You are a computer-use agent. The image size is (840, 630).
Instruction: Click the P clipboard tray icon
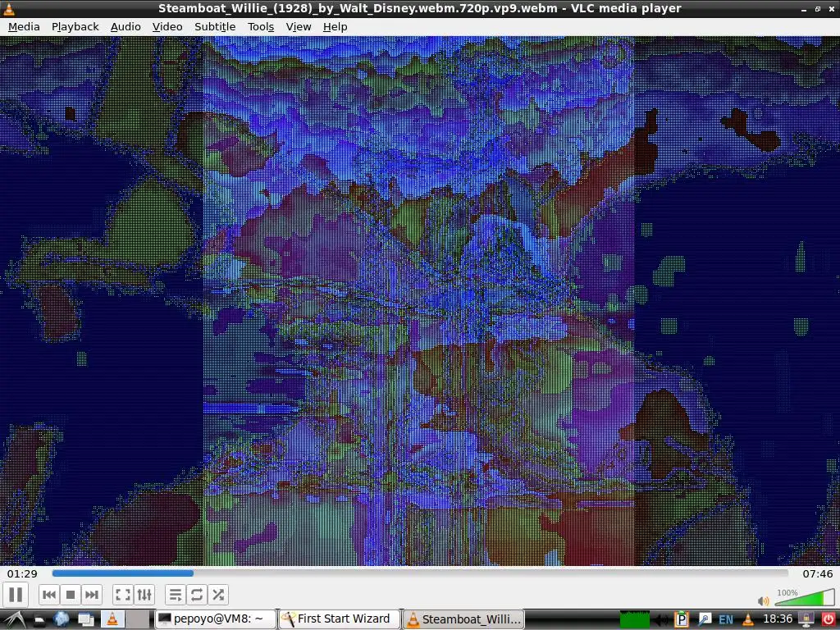click(x=682, y=620)
